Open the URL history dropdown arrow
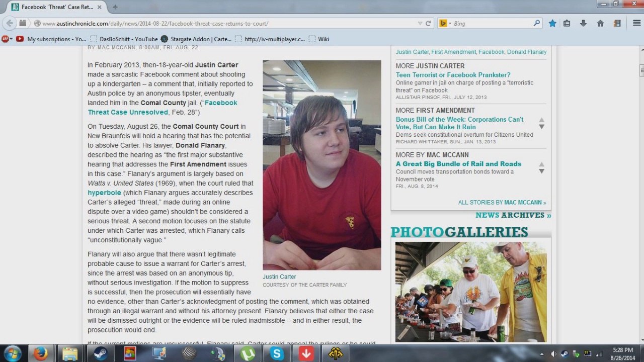Image resolution: width=644 pixels, height=362 pixels. point(420,23)
